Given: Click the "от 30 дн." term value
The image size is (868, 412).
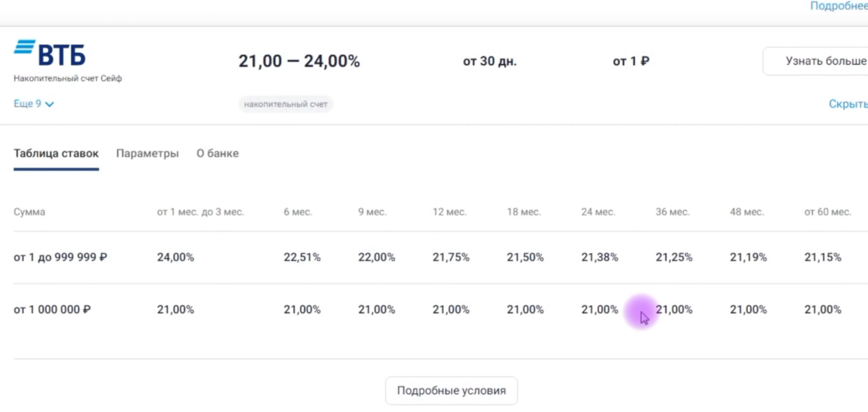Looking at the screenshot, I should click(490, 61).
